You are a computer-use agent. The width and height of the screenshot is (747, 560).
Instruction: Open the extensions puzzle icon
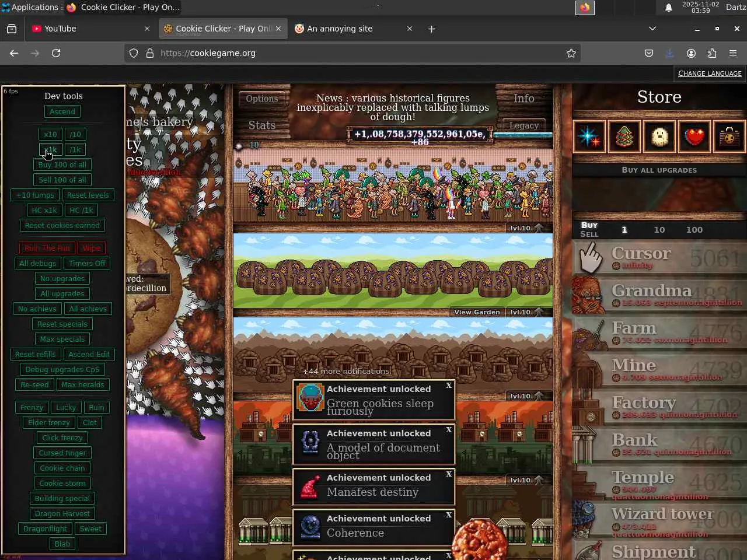(x=712, y=53)
